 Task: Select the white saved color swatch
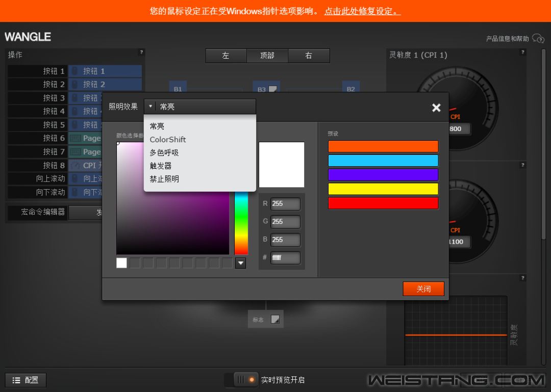(x=121, y=263)
